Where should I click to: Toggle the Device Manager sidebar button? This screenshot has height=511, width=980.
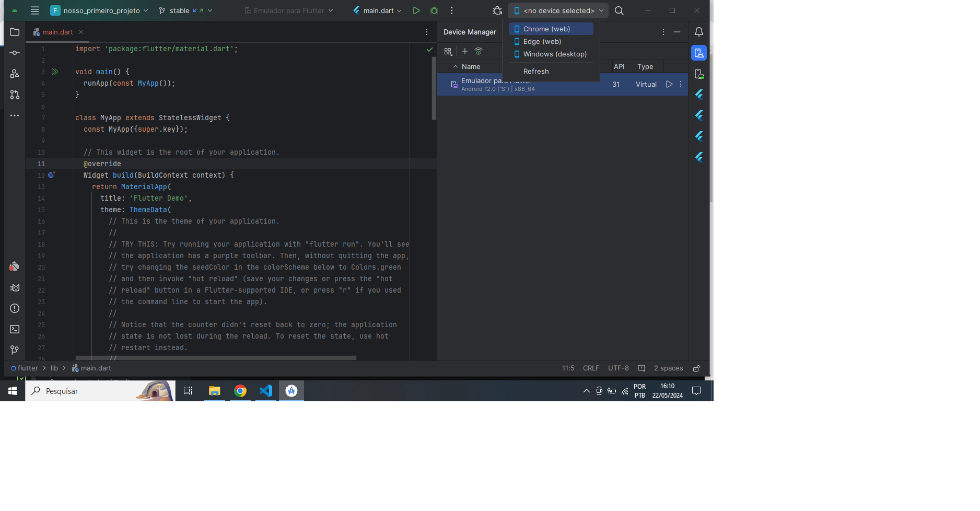tap(699, 53)
